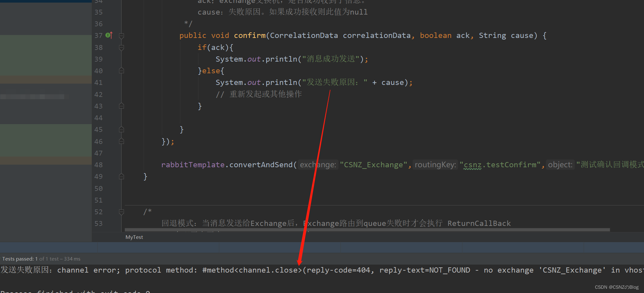Collapse the confirm method fold at line 37
Image resolution: width=644 pixels, height=293 pixels.
(x=122, y=36)
